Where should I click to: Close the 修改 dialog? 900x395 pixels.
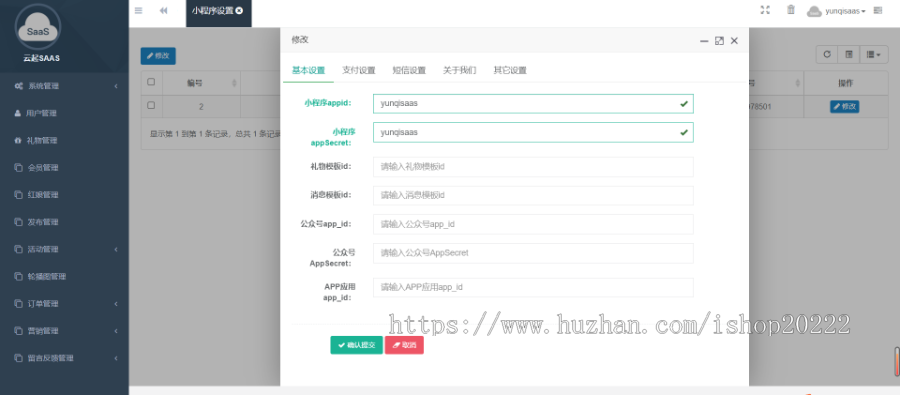point(734,41)
